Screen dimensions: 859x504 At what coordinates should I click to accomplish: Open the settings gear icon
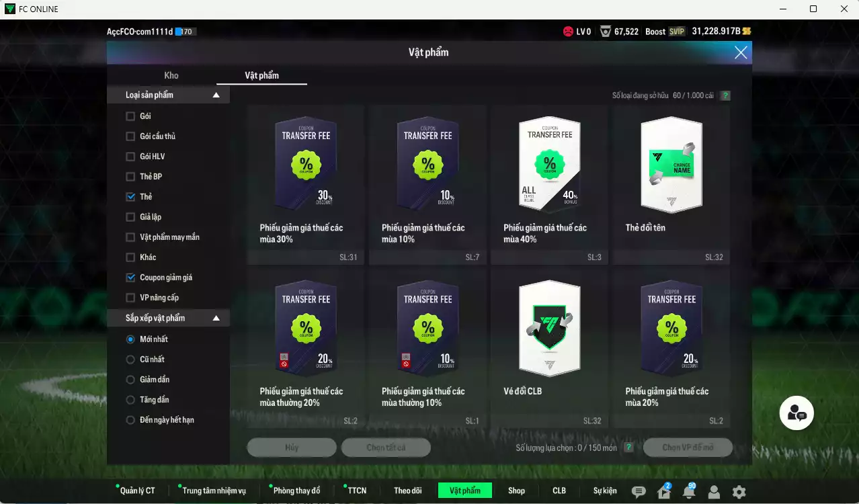pos(738,492)
